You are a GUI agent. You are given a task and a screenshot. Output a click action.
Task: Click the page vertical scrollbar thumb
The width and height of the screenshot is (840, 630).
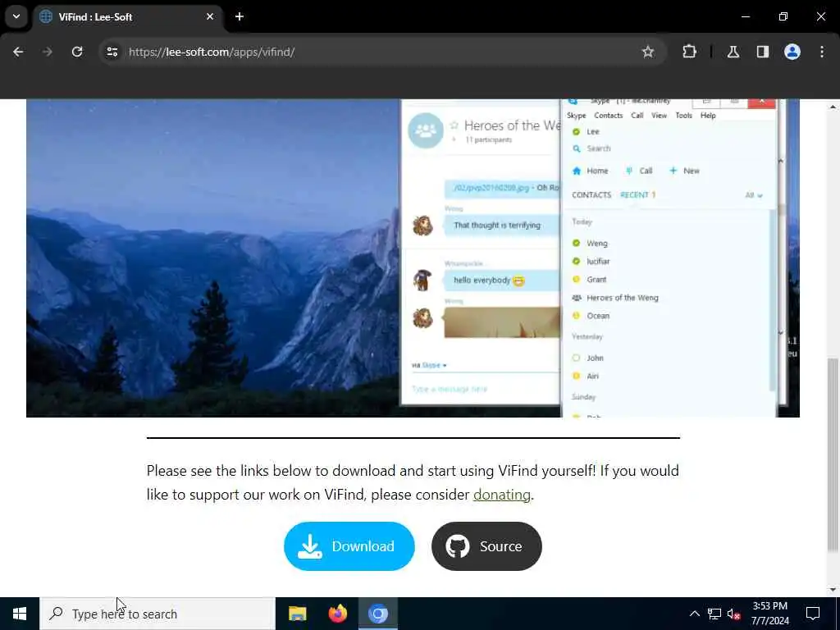(833, 454)
